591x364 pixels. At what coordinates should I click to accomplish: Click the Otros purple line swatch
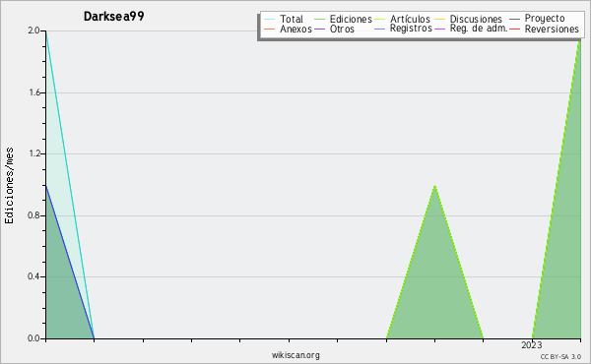pos(319,29)
